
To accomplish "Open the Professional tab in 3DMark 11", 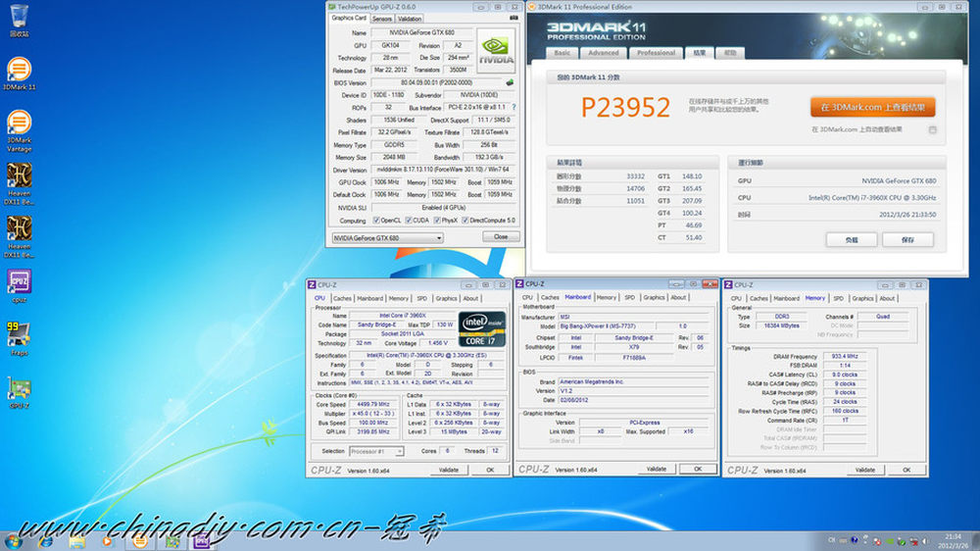I will 656,53.
